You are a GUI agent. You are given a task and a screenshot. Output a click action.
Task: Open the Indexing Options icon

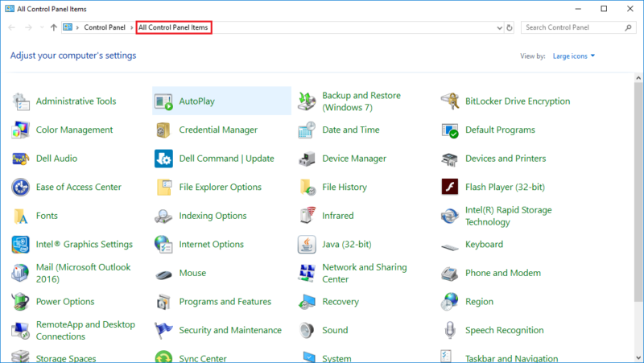click(x=163, y=216)
